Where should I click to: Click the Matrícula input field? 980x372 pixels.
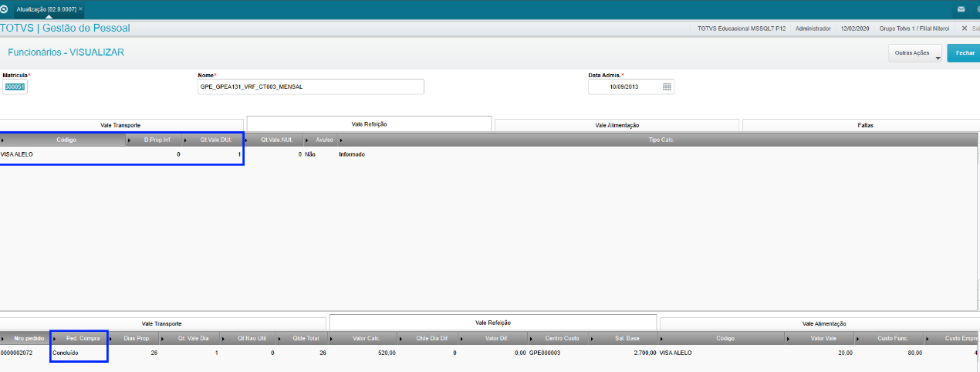(x=15, y=86)
